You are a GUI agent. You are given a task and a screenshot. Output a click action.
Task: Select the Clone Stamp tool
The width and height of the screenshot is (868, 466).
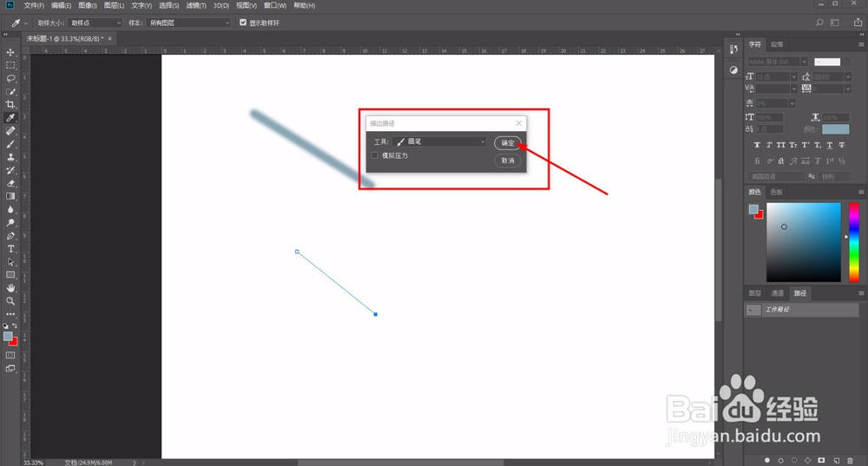click(x=10, y=157)
